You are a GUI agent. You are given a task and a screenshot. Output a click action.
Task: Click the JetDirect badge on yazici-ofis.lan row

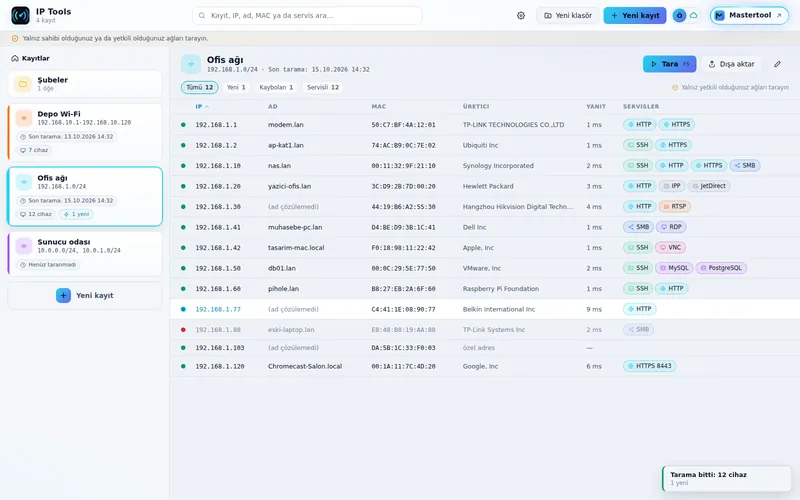click(x=709, y=186)
